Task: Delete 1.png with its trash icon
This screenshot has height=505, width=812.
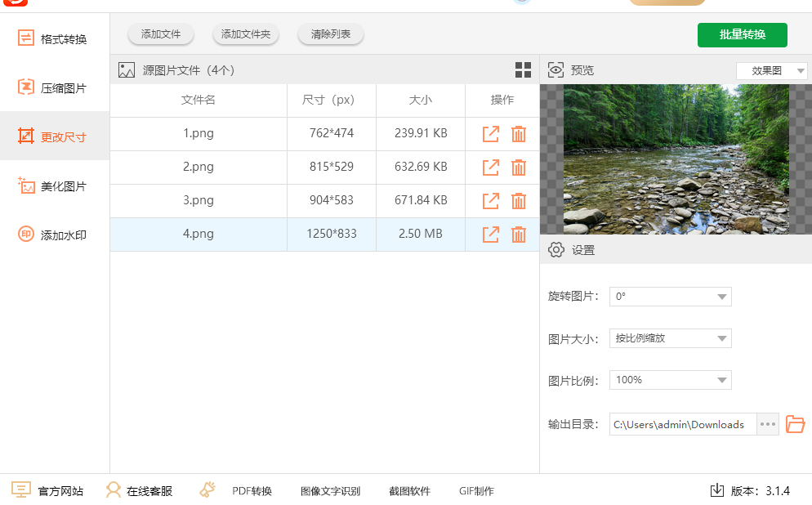Action: (x=519, y=134)
